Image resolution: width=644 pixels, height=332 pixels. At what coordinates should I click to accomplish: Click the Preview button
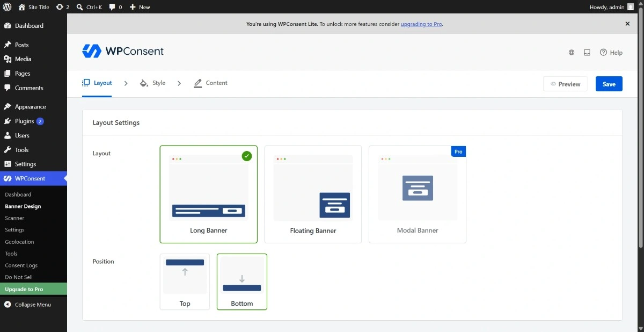tap(565, 84)
